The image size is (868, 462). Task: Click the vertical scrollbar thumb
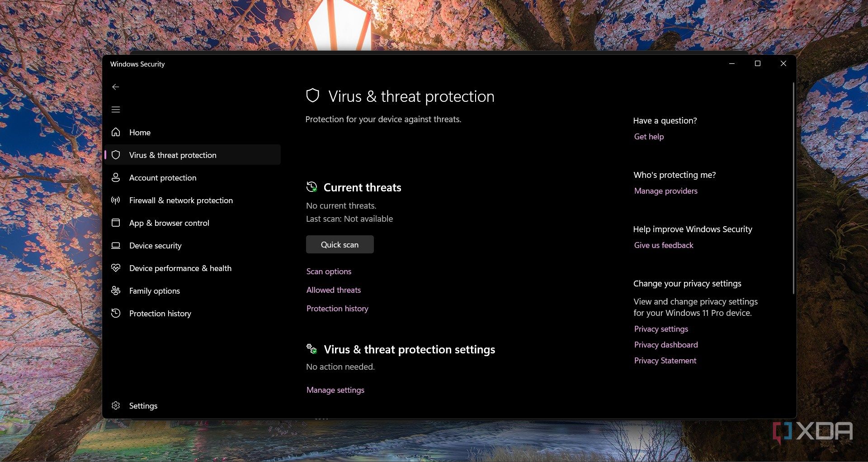click(x=793, y=188)
